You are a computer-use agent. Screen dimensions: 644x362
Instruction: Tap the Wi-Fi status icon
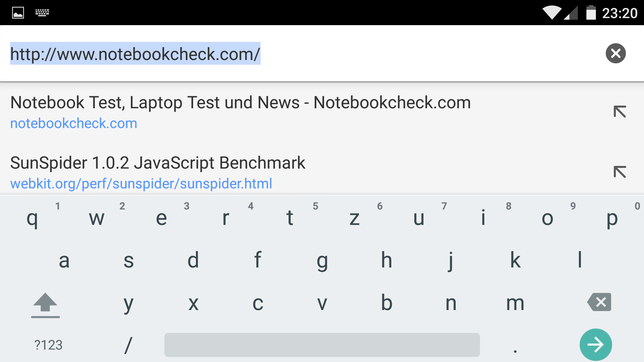coord(552,13)
